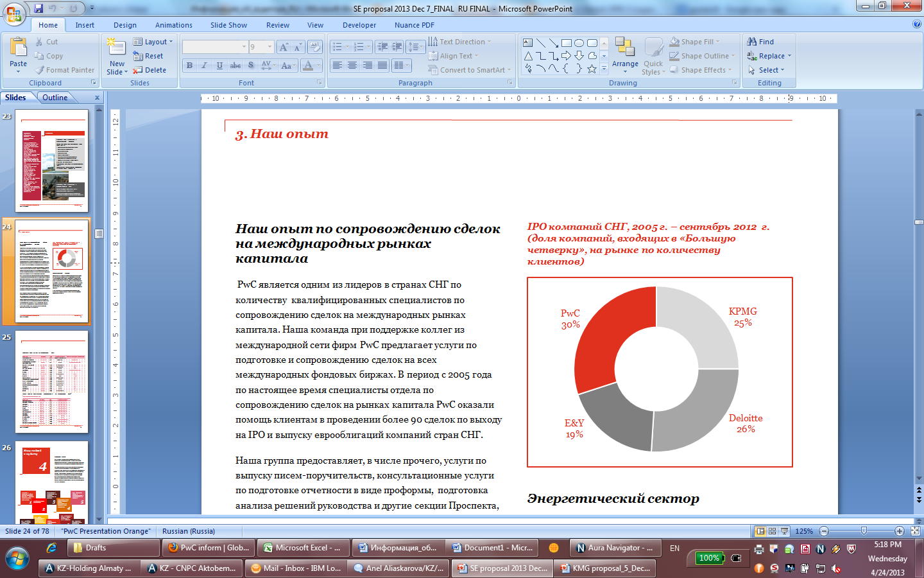Clear all formatting with the eraser icon
The width and height of the screenshot is (924, 578).
[x=314, y=47]
